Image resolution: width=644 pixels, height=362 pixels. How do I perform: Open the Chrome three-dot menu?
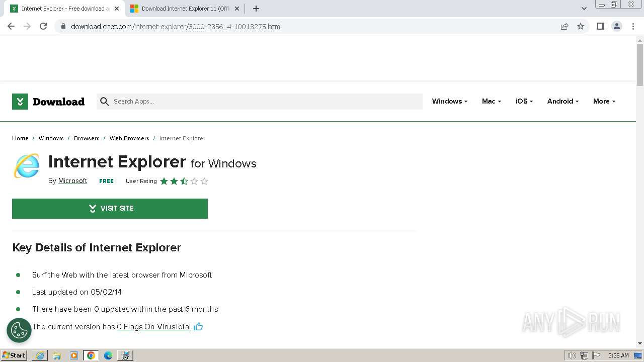click(x=633, y=26)
